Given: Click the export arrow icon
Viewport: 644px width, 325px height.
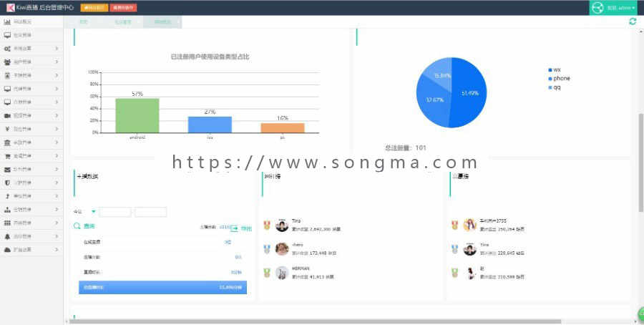Looking at the screenshot, I should [x=235, y=228].
